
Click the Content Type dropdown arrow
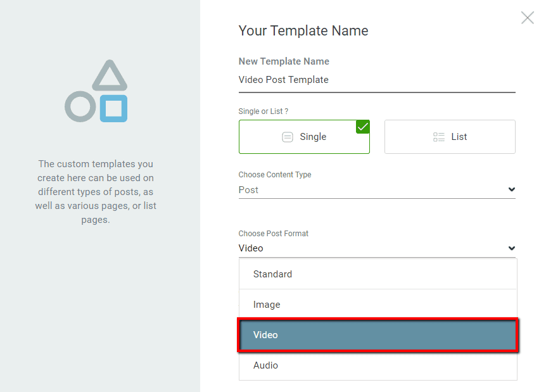512,189
